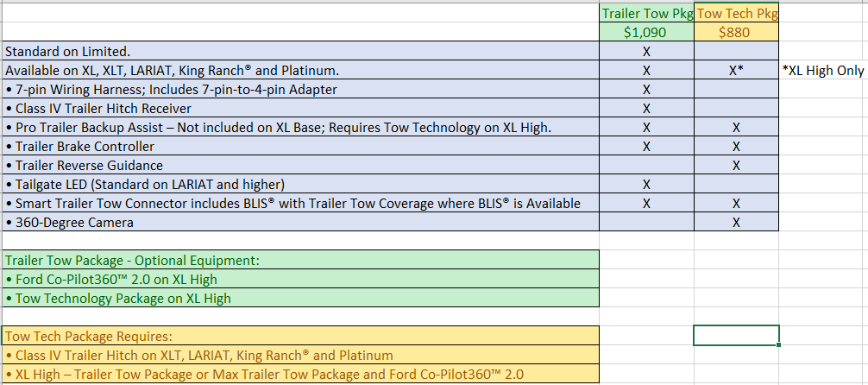
Task: Select the 'Trailer Tow Pkg' header cell
Action: coord(646,13)
